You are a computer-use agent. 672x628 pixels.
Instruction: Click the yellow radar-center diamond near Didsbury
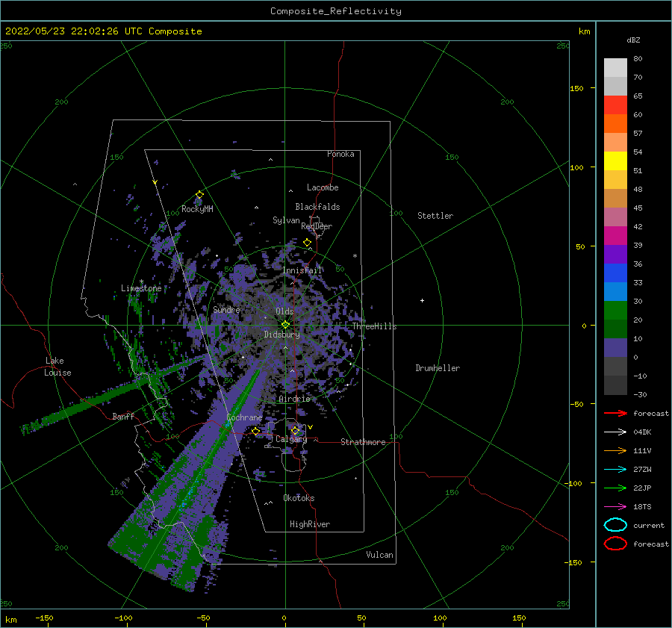(285, 325)
